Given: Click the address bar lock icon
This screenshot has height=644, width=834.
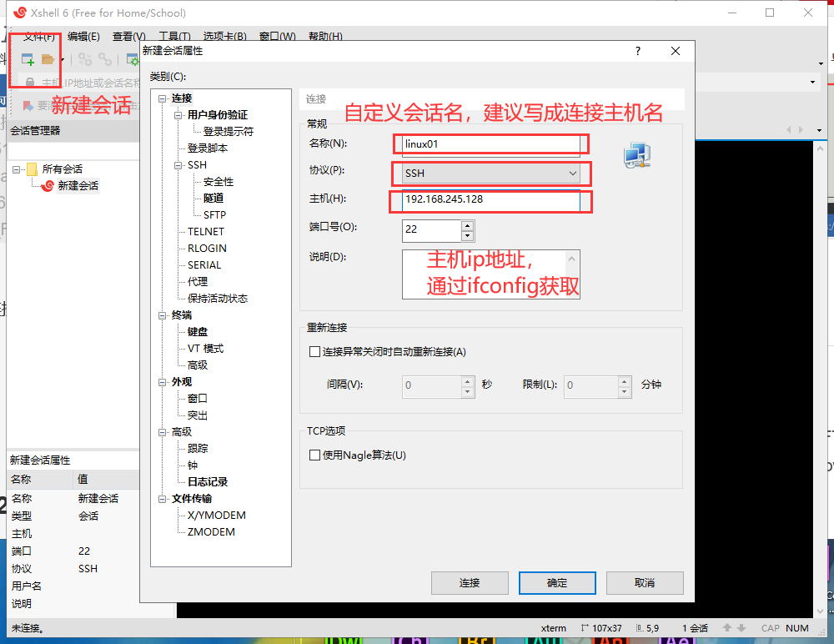Looking at the screenshot, I should click(30, 83).
